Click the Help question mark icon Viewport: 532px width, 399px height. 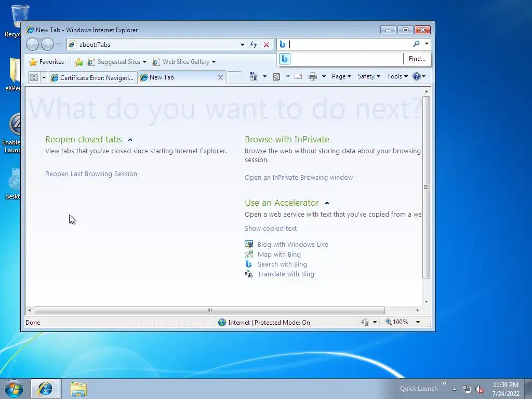tap(417, 76)
